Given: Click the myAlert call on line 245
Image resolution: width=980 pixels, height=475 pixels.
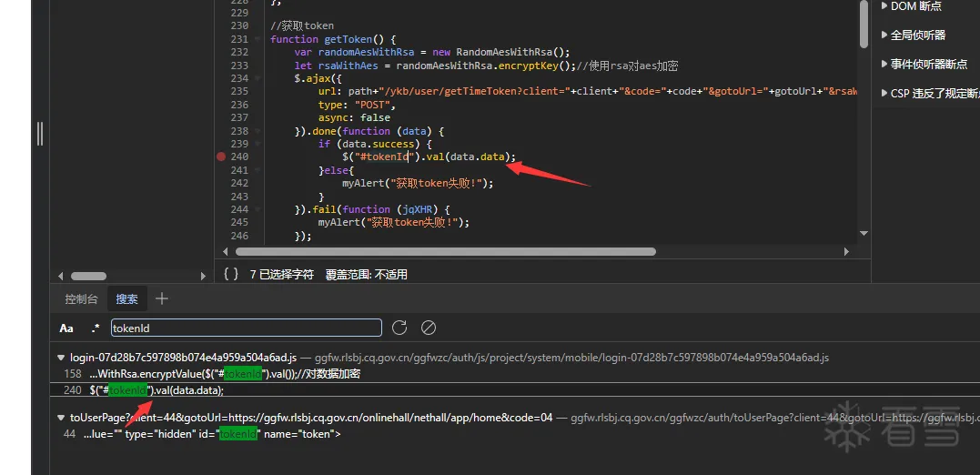Looking at the screenshot, I should (393, 223).
